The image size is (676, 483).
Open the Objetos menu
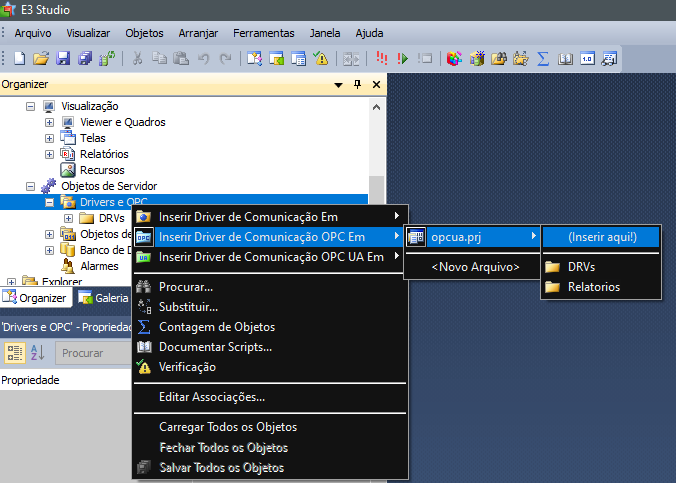click(144, 33)
